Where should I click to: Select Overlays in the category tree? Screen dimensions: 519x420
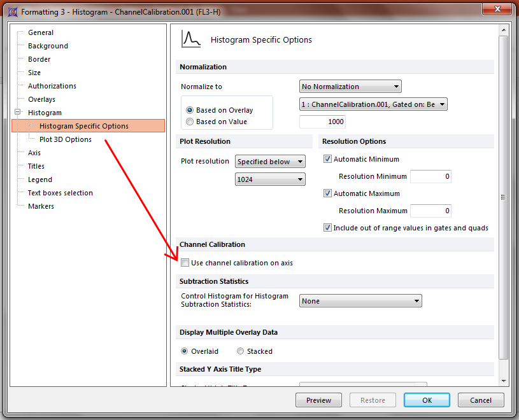(x=41, y=99)
